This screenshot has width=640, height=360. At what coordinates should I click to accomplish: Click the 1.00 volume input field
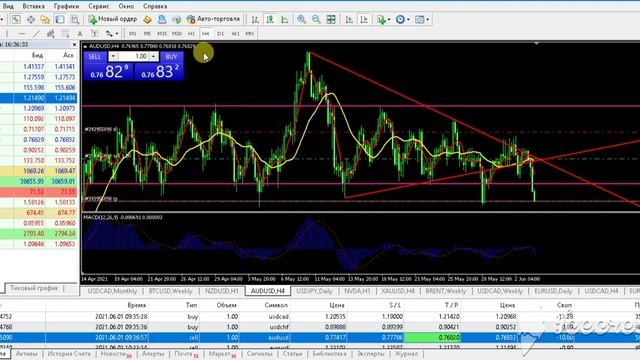(133, 56)
